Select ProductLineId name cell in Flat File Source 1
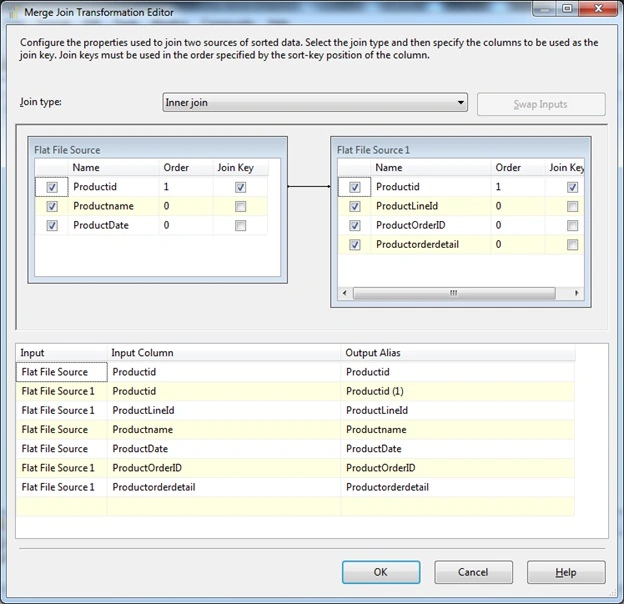 430,206
